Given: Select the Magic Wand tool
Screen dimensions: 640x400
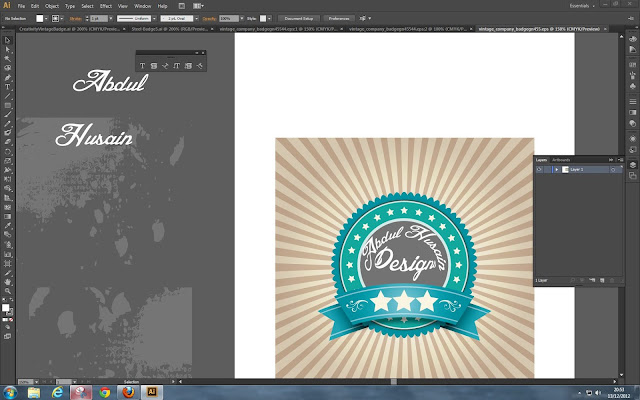Looking at the screenshot, I should [x=7, y=59].
